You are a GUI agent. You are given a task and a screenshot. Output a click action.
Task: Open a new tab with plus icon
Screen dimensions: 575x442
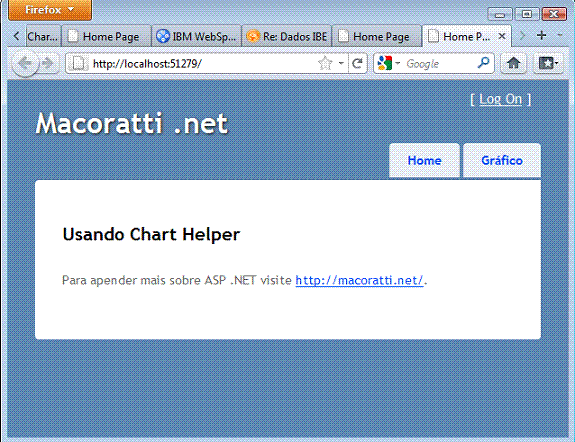coord(541,36)
